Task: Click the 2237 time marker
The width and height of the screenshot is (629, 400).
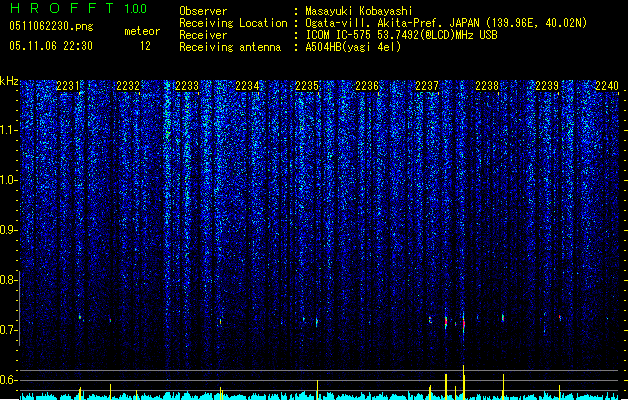Action: click(x=427, y=86)
